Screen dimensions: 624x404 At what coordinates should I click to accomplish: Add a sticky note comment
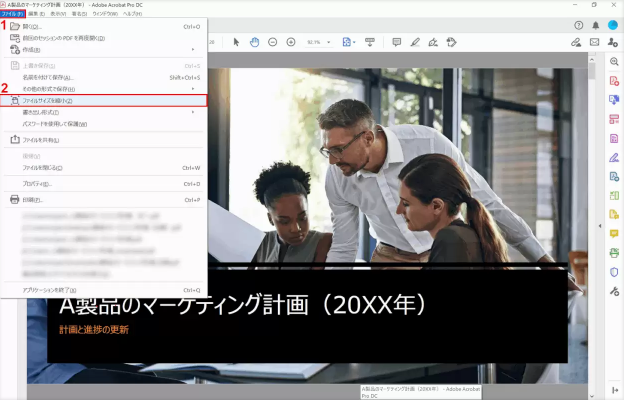coord(397,43)
